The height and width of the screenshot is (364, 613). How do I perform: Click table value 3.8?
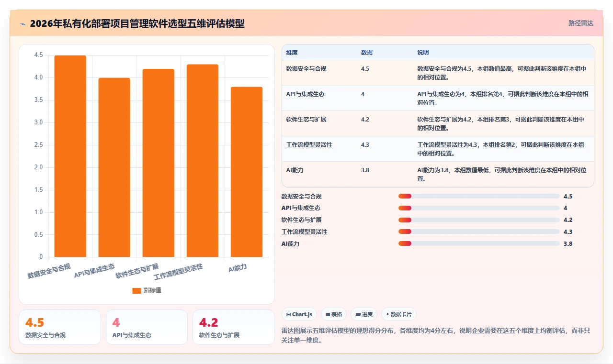365,170
